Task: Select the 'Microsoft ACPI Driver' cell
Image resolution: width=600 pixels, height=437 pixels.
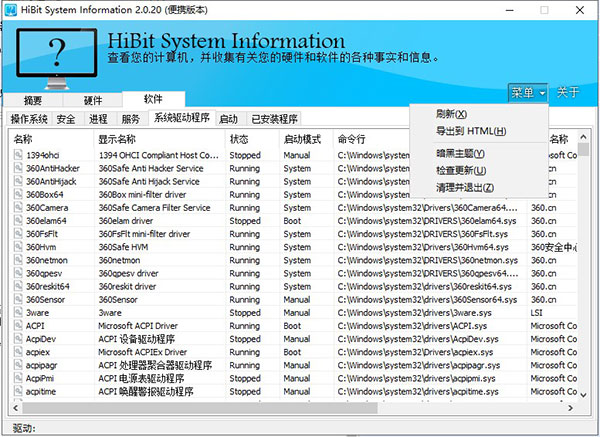Action: coord(138,326)
